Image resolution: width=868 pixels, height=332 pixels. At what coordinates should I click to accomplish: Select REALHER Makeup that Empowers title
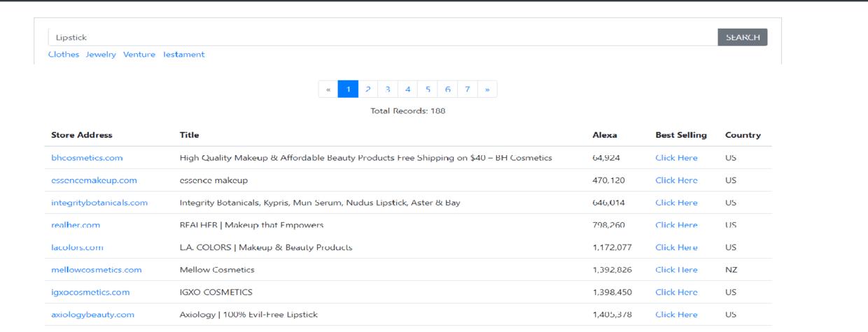pyautogui.click(x=251, y=225)
